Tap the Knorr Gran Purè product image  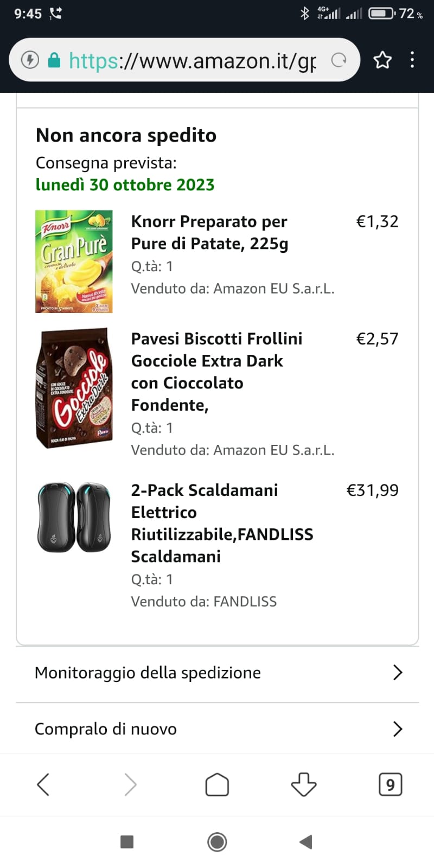point(74,261)
